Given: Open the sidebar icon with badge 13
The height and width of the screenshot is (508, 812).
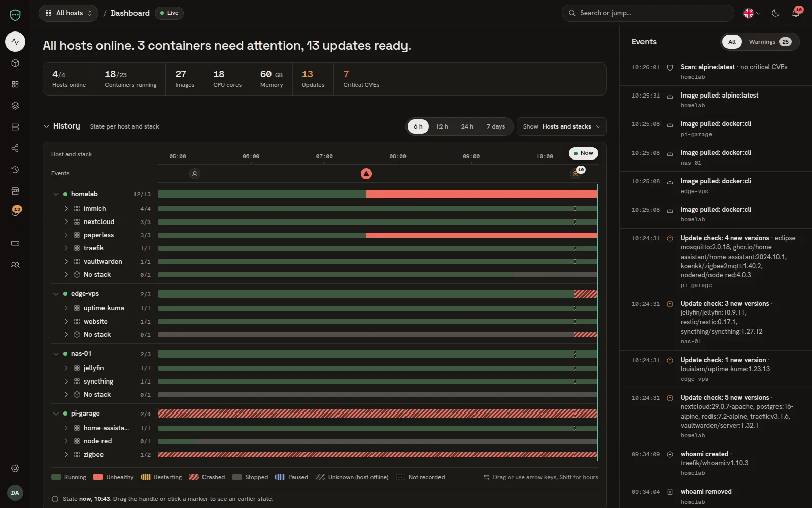Looking at the screenshot, I should 15,212.
